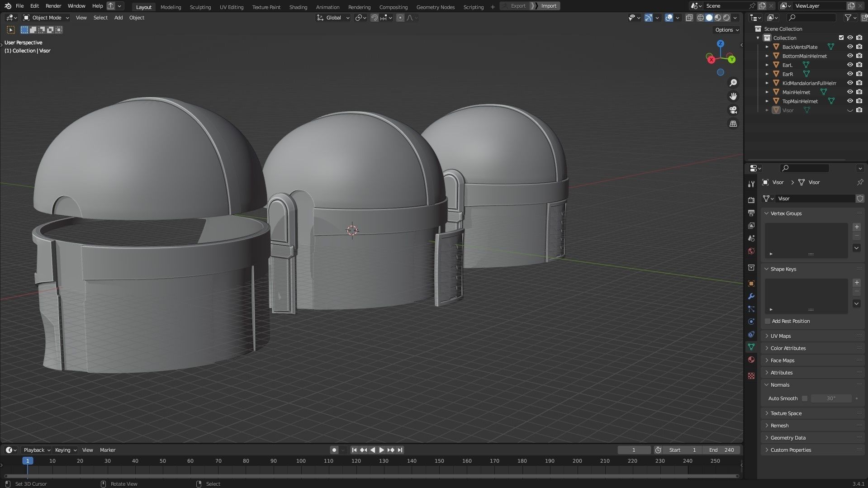Uncheck the Collection exclude checkbox
Screen dimensions: 868x488
click(x=841, y=38)
